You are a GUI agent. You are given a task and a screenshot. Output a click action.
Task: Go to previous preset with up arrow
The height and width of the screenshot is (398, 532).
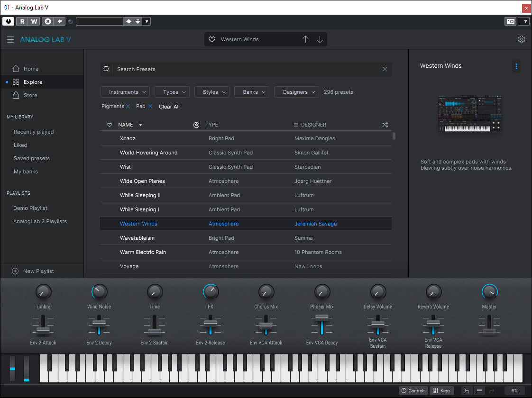pyautogui.click(x=305, y=39)
